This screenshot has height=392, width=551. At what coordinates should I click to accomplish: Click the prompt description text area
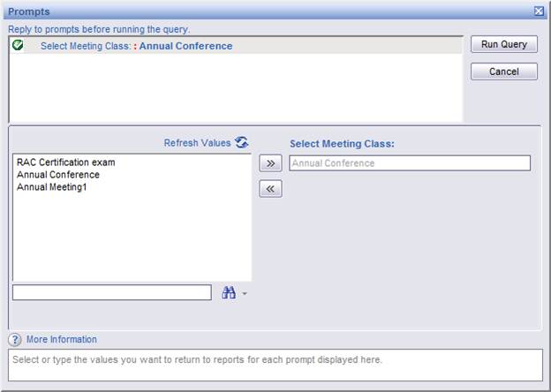tap(275, 364)
